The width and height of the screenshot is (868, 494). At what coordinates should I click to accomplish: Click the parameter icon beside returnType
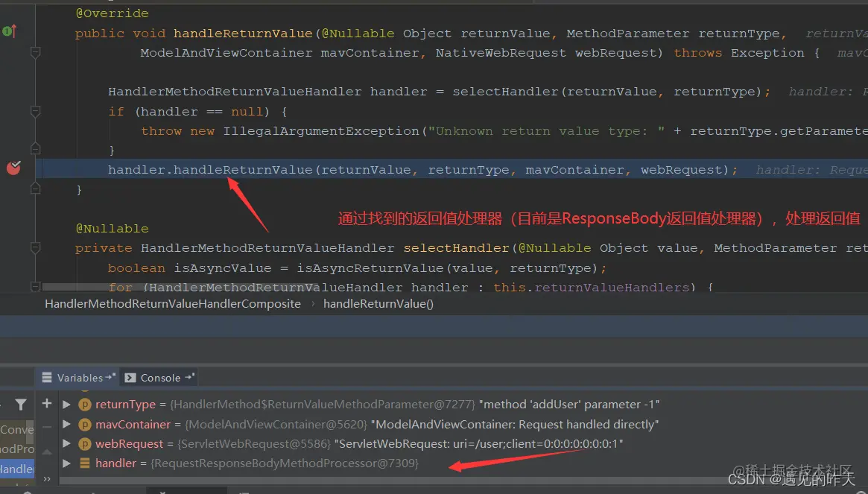point(85,405)
